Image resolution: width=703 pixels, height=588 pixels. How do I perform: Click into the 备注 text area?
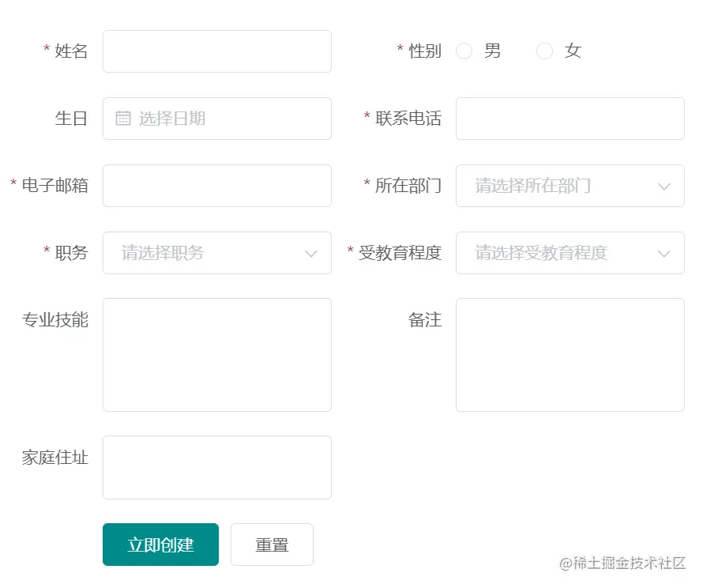[570, 355]
